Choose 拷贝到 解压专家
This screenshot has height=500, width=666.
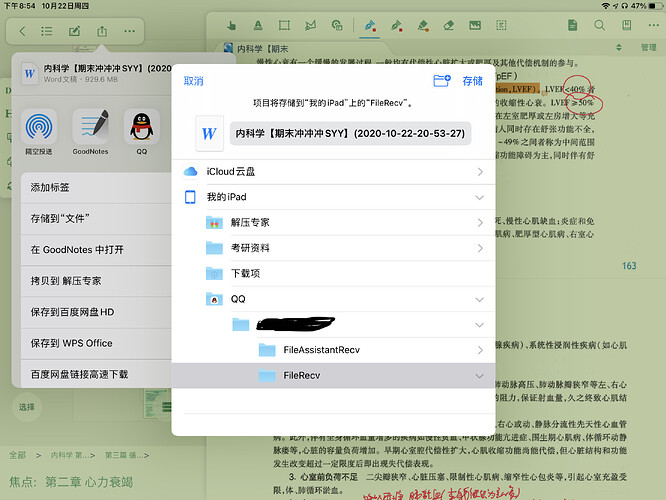96,281
